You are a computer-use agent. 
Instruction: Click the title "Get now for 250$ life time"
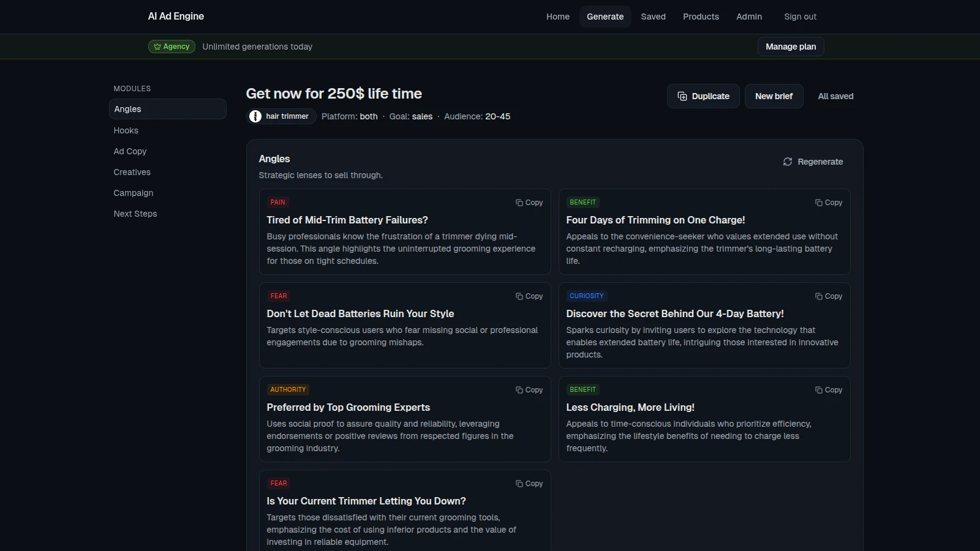pos(334,94)
